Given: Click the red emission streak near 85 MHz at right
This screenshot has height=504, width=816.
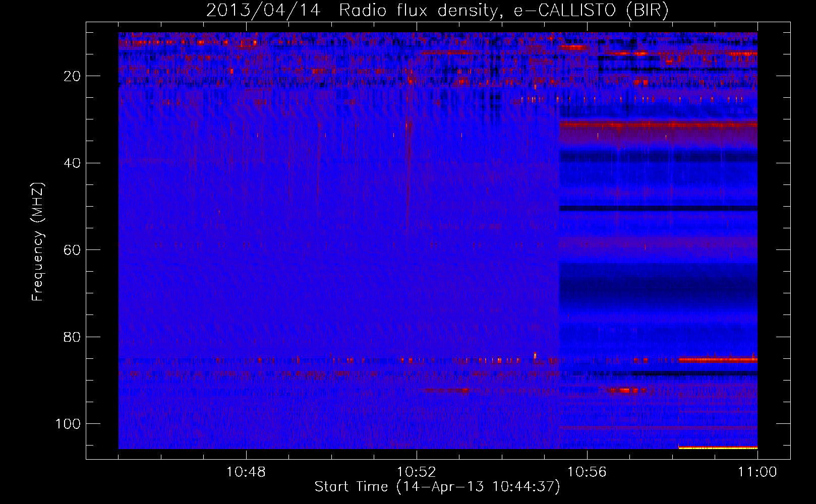Looking at the screenshot, I should [x=718, y=360].
